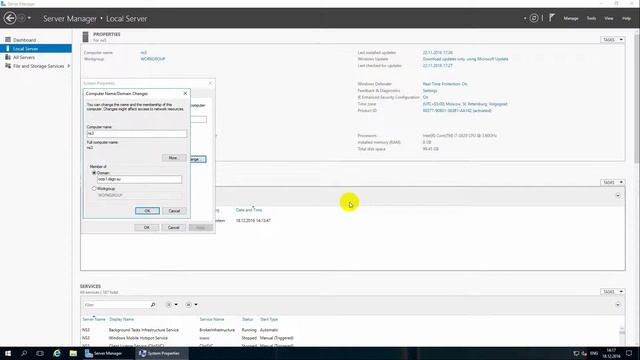Screen dimensions: 640x360
Task: Click Cancel in Computer Name/Domain Changes dialog
Action: point(174,211)
